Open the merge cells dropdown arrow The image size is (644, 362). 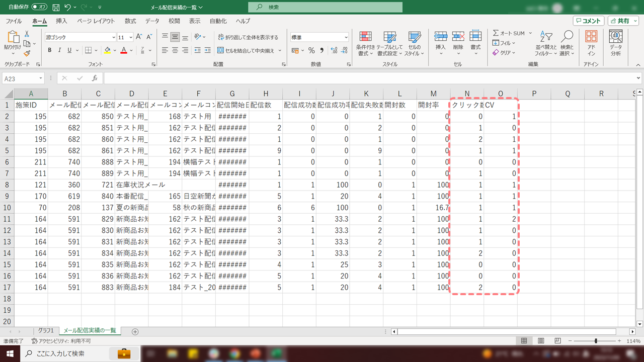tap(280, 50)
